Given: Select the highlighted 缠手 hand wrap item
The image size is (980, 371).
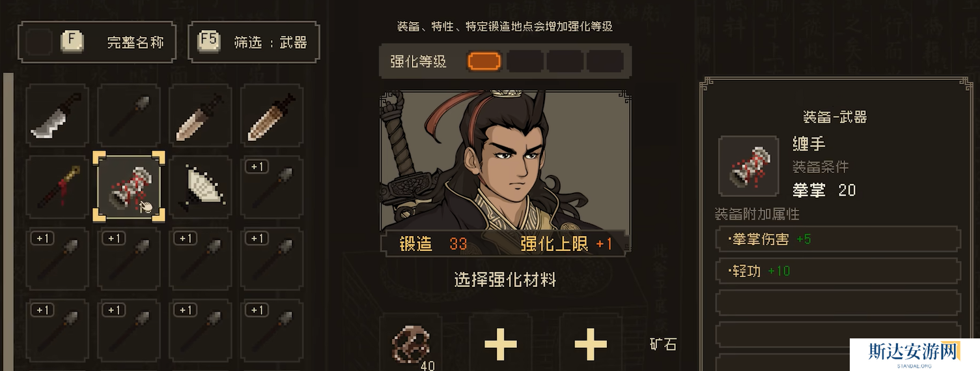Looking at the screenshot, I should (129, 186).
